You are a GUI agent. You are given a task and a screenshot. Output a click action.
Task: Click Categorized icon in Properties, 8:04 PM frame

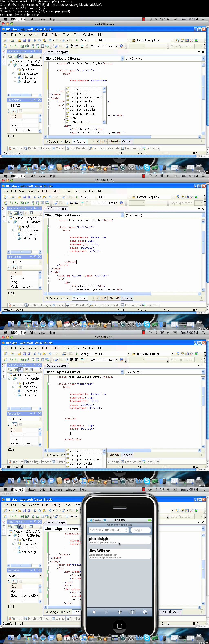[x=10, y=268]
